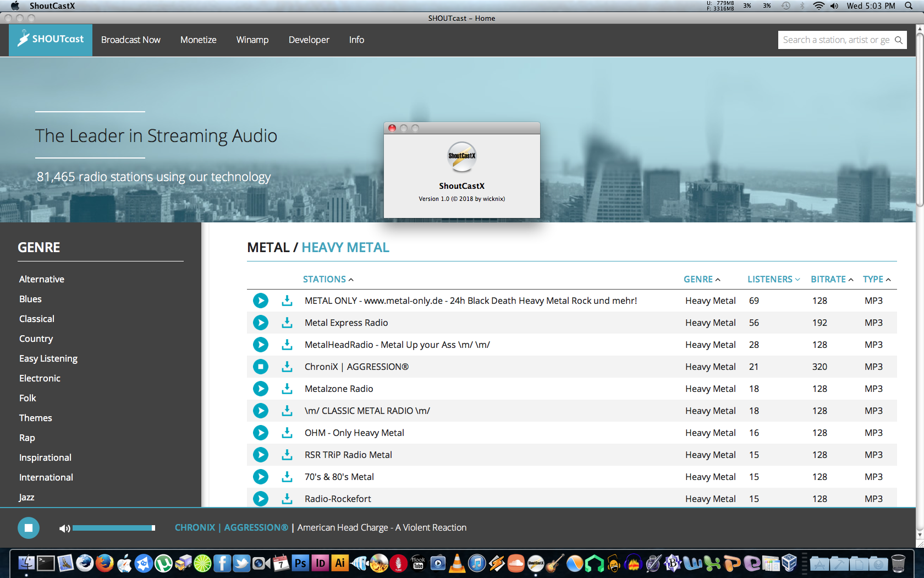Play MetalHeadRadio station

point(260,345)
